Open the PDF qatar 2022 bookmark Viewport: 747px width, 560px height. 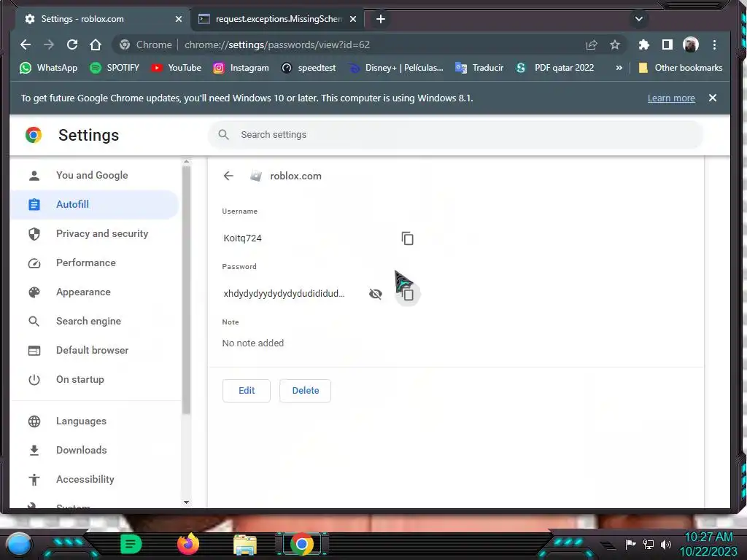555,68
